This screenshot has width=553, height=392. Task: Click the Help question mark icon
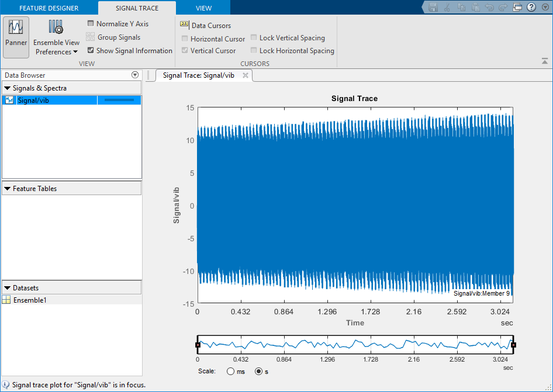531,7
